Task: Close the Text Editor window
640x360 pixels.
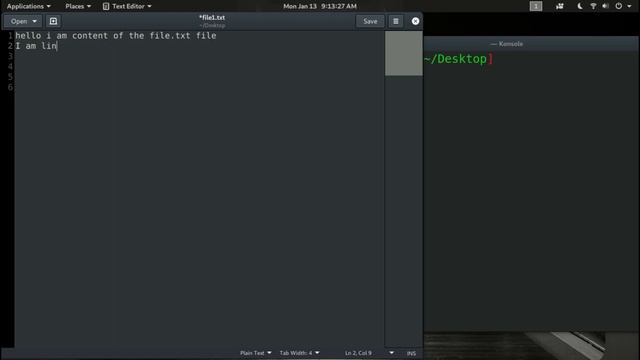Action: tap(415, 21)
